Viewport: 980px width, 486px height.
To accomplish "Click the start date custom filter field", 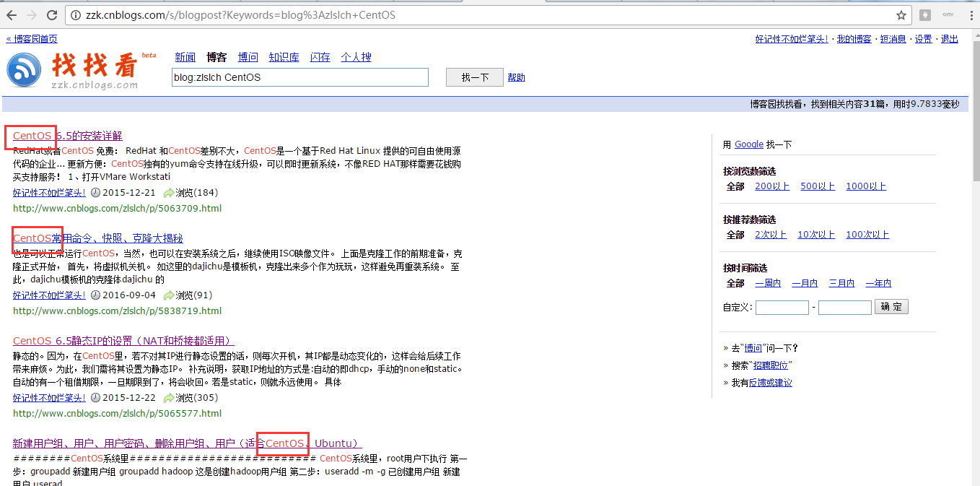I will click(782, 308).
